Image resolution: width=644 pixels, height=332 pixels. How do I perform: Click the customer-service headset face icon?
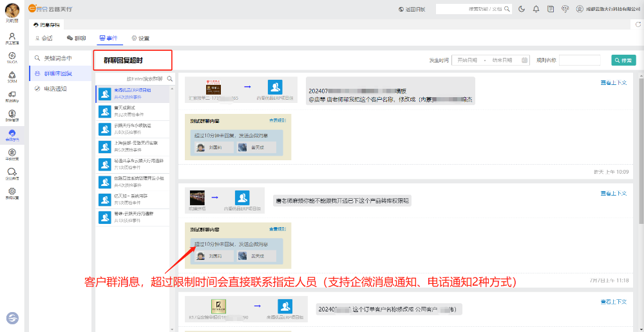565,9
